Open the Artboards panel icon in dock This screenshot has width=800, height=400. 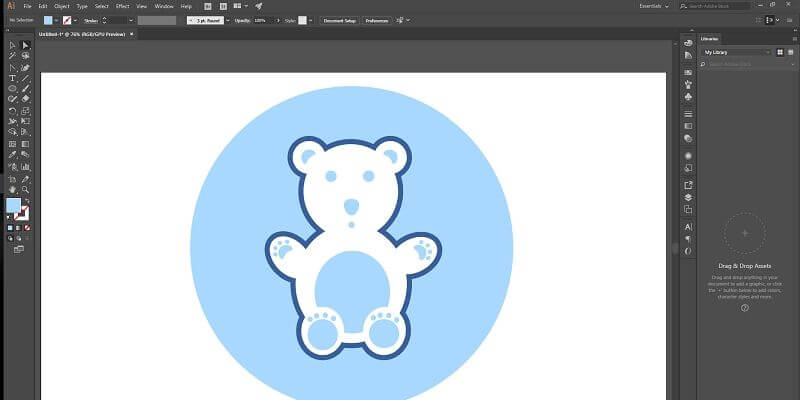point(688,209)
